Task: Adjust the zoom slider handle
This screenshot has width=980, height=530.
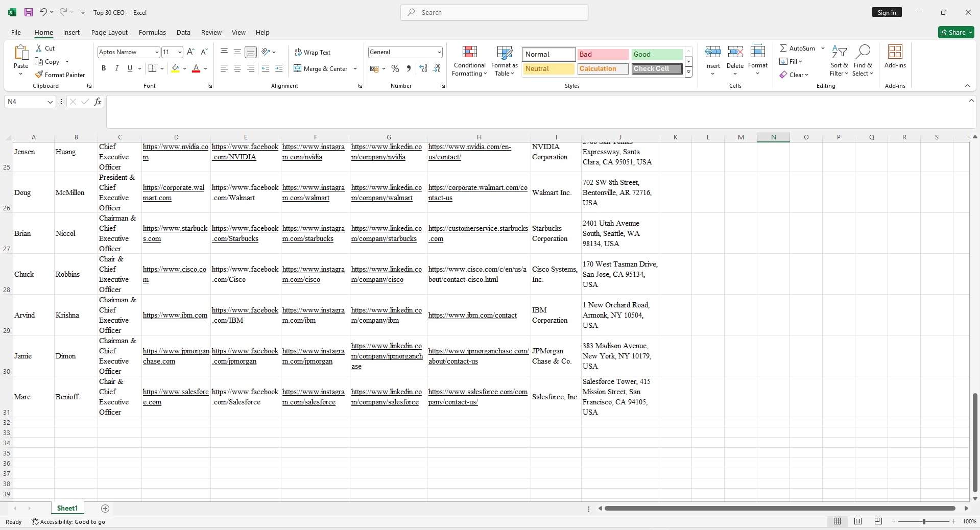Action: click(923, 521)
